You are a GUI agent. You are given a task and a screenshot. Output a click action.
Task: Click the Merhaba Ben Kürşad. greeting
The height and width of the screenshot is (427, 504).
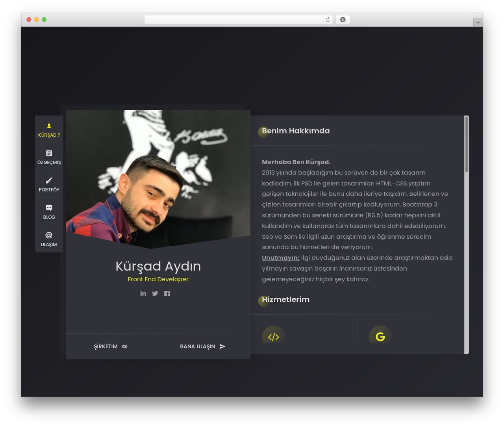coord(296,162)
